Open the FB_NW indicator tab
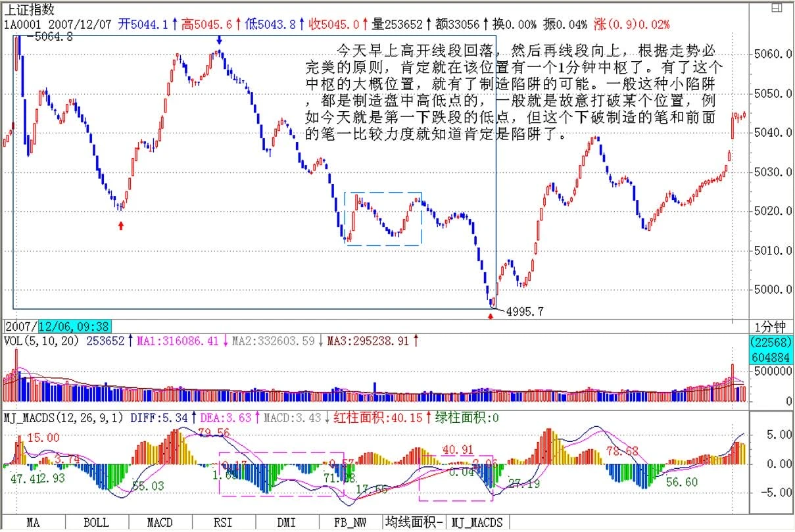Screen dimensions: 795x532 tap(350, 523)
